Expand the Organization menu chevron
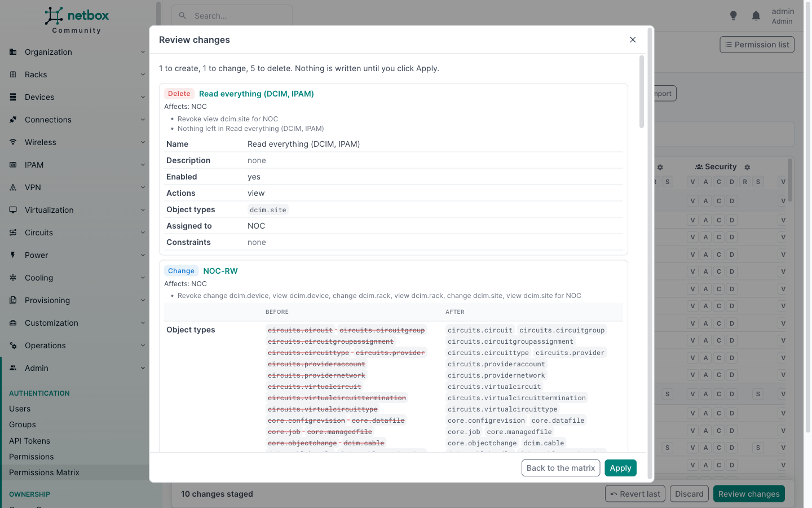The height and width of the screenshot is (508, 812). pos(143,52)
